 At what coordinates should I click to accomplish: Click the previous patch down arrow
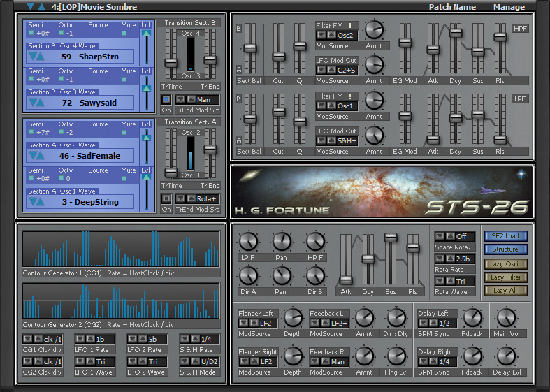[31, 6]
